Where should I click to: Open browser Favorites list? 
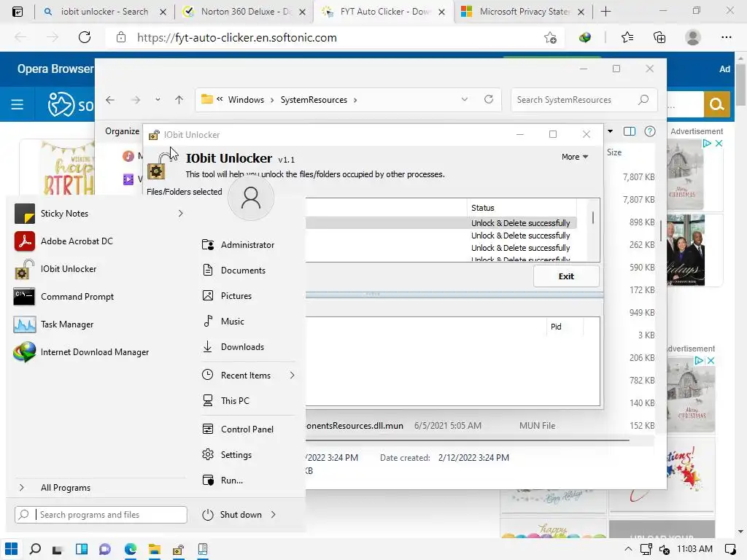pos(627,37)
